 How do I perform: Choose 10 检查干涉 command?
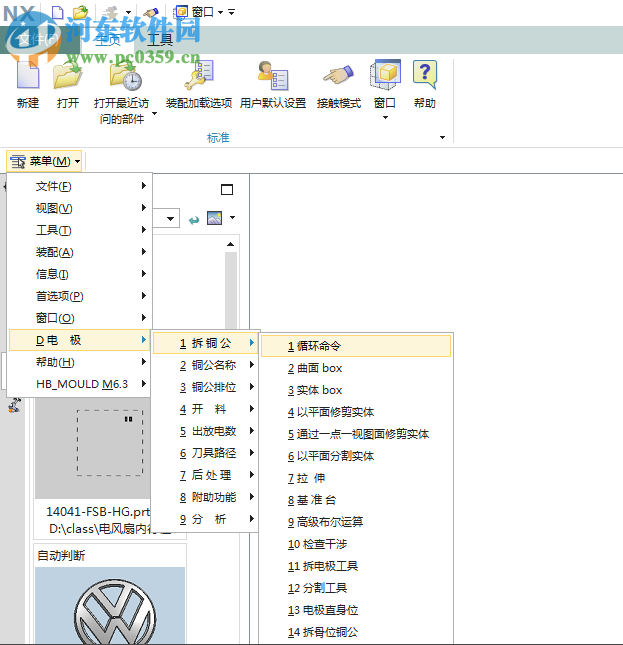356,544
